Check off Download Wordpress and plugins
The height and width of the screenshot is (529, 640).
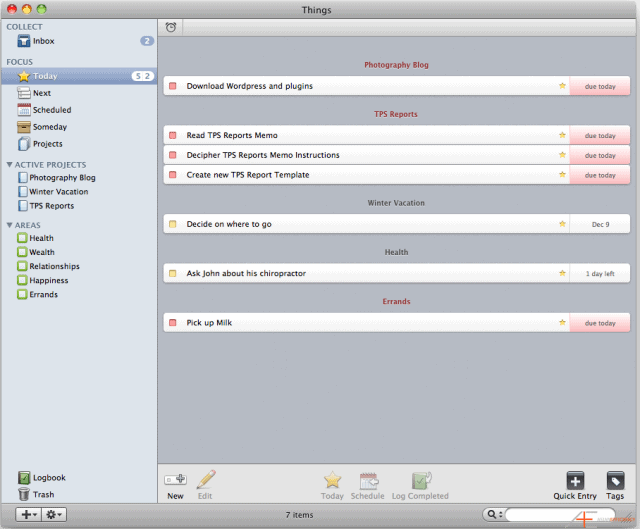[x=173, y=86]
